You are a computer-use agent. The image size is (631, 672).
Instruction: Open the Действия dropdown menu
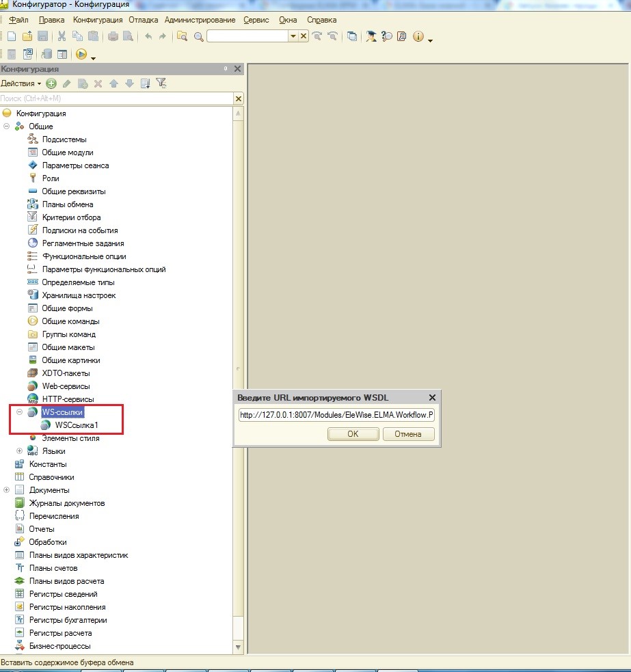click(x=21, y=83)
